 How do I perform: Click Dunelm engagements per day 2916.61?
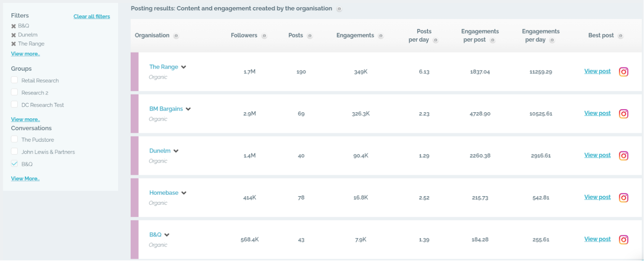[541, 156]
